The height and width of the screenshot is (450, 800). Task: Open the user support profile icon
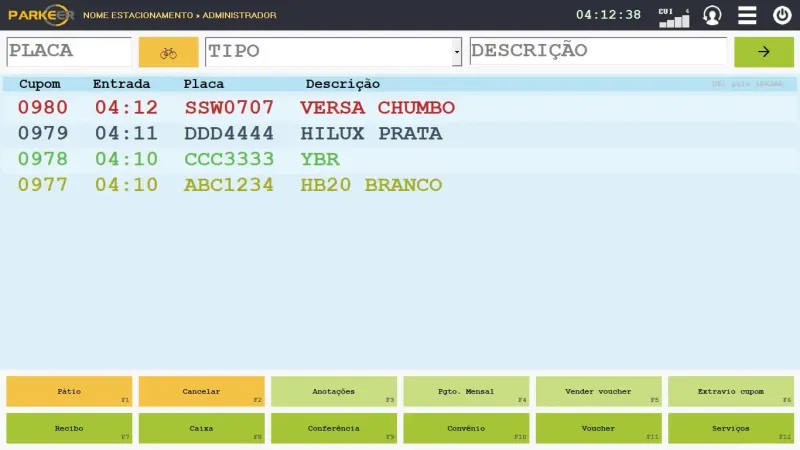712,15
